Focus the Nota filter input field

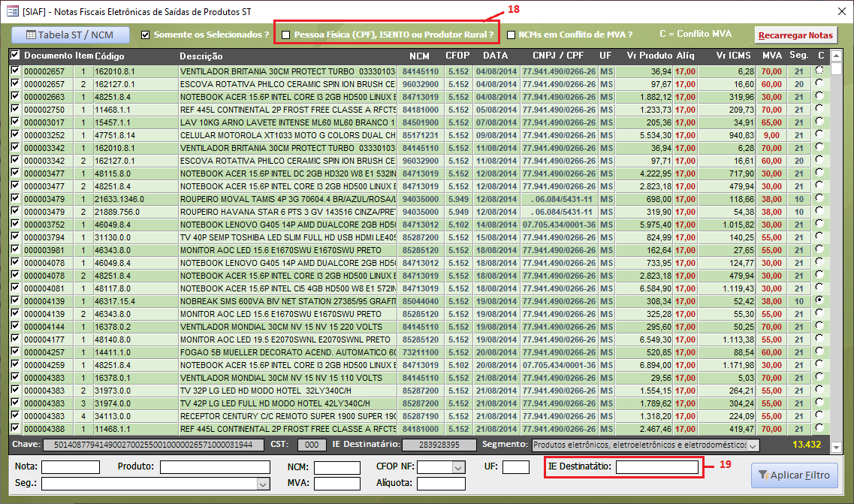(x=71, y=467)
